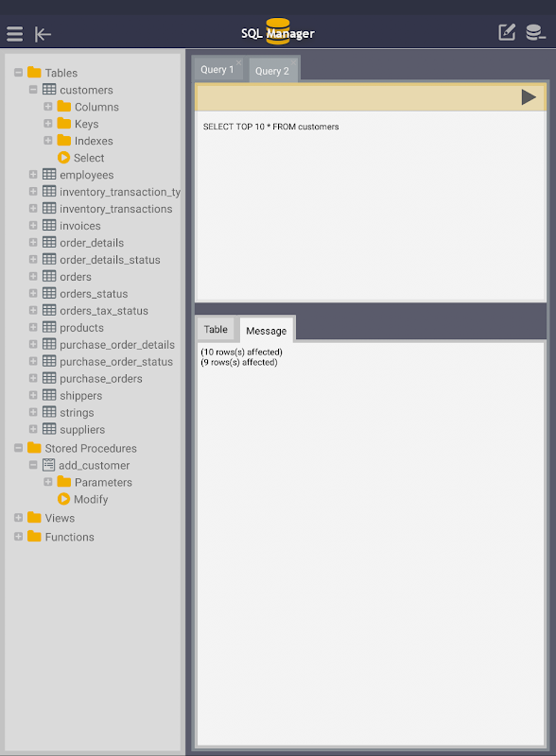Expand the Columns folder
Viewport: 556px width, 756px height.
(48, 107)
